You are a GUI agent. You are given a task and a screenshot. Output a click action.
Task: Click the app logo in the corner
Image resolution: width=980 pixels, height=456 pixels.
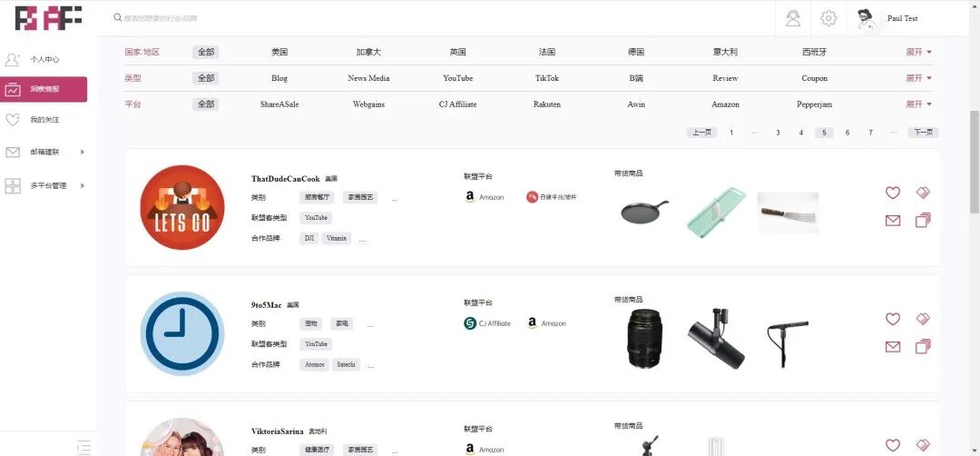pos(48,18)
